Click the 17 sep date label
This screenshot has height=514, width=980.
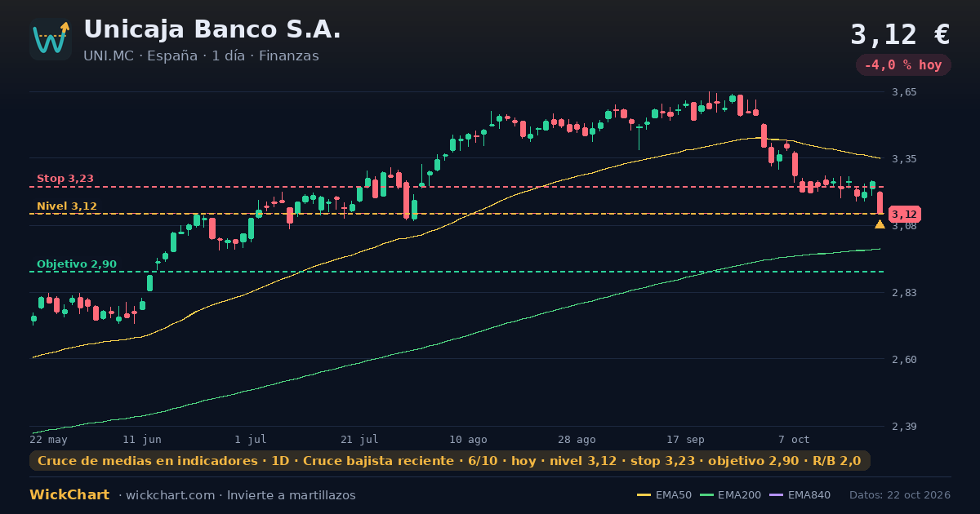click(x=685, y=439)
